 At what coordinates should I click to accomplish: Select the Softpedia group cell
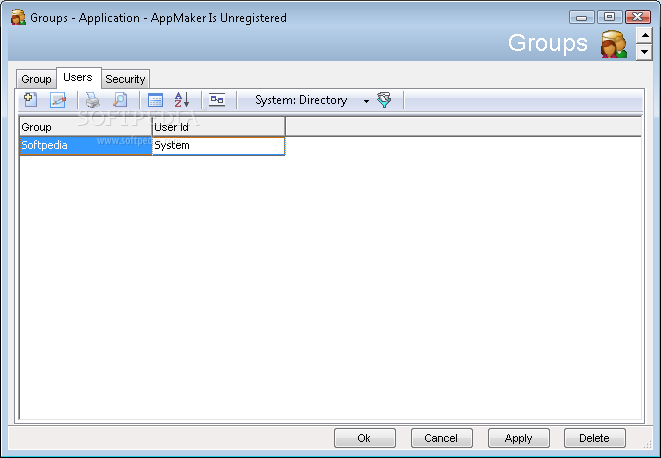coord(86,145)
